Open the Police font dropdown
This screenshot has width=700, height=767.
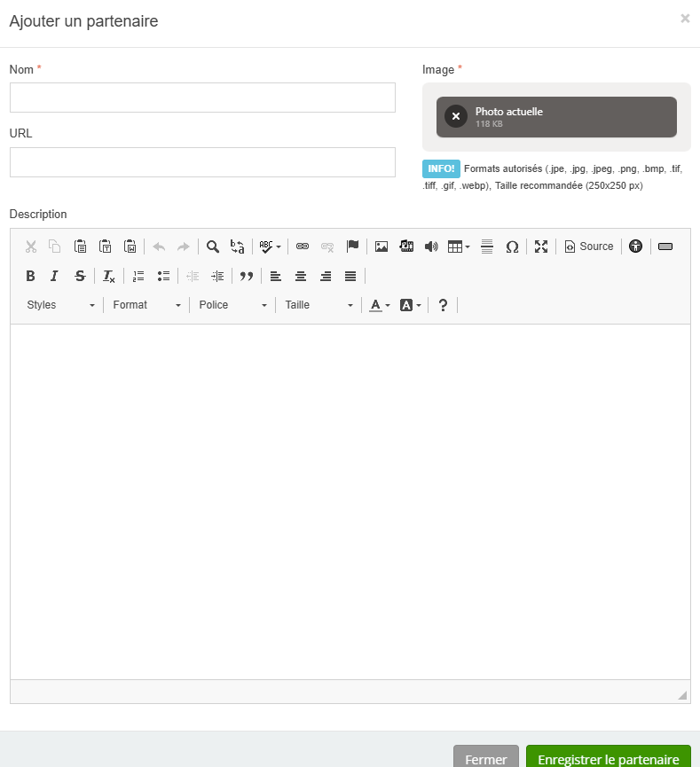point(232,305)
